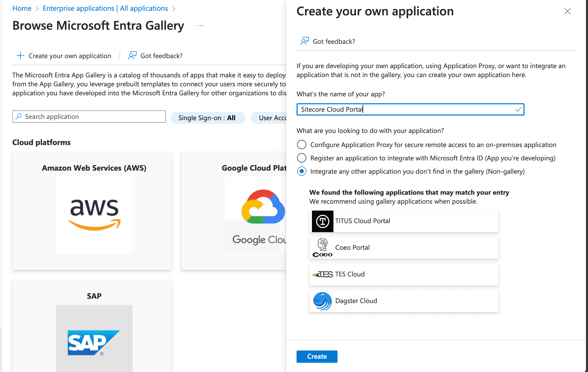
Task: Open the Single Sign-on : All filter
Action: (207, 118)
